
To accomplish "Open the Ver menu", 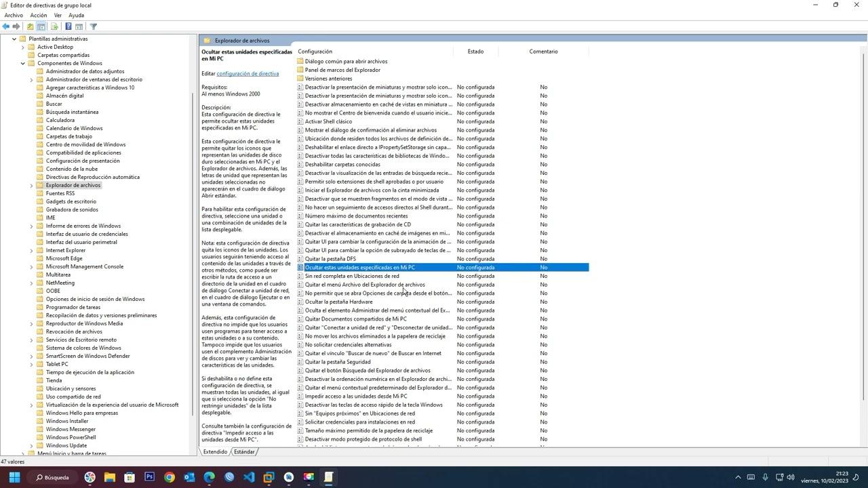I will tap(58, 15).
